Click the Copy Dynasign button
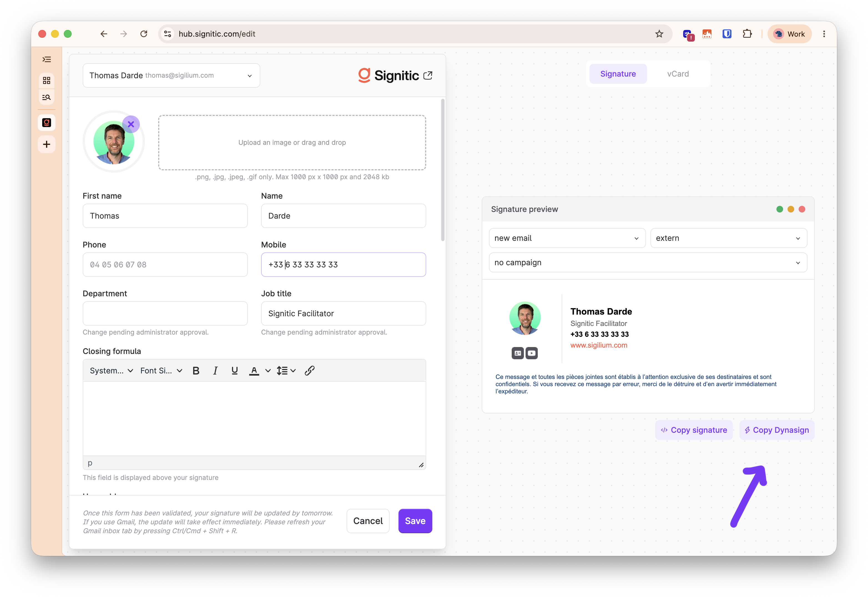The image size is (868, 597). tap(777, 430)
